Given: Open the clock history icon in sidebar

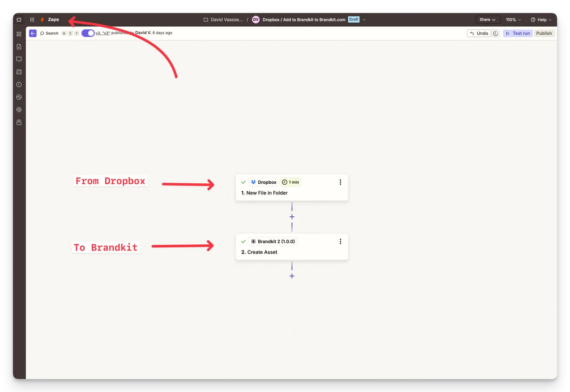Looking at the screenshot, I should (x=19, y=85).
